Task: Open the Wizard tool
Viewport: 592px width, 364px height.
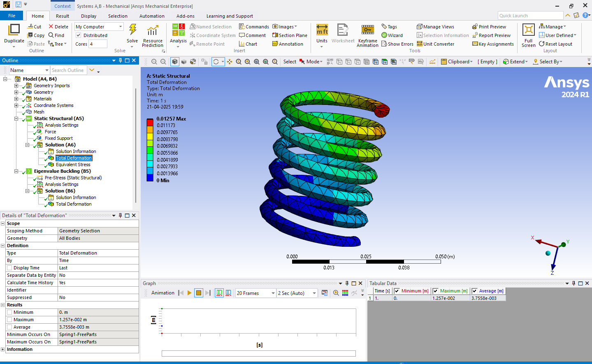Action: coord(392,35)
